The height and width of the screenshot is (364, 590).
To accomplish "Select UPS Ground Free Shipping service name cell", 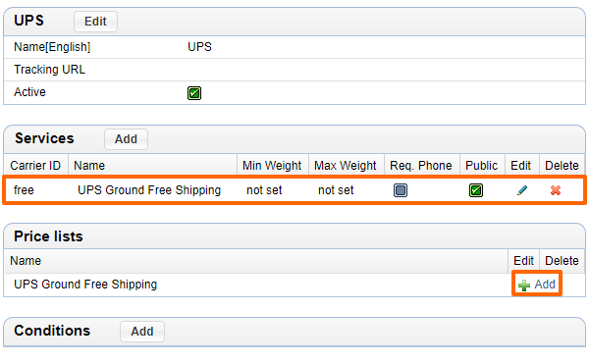I will click(x=149, y=190).
